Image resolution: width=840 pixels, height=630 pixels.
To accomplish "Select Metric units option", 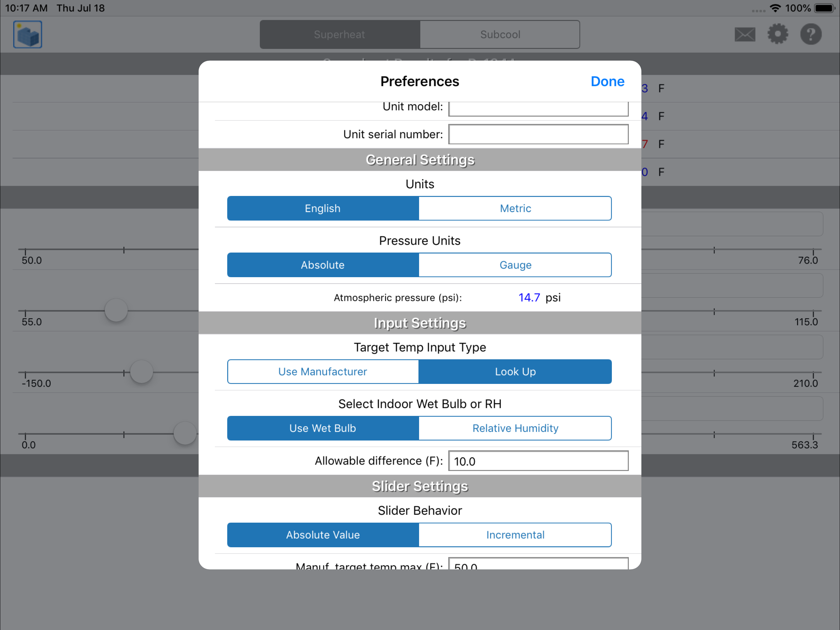I will coord(515,208).
